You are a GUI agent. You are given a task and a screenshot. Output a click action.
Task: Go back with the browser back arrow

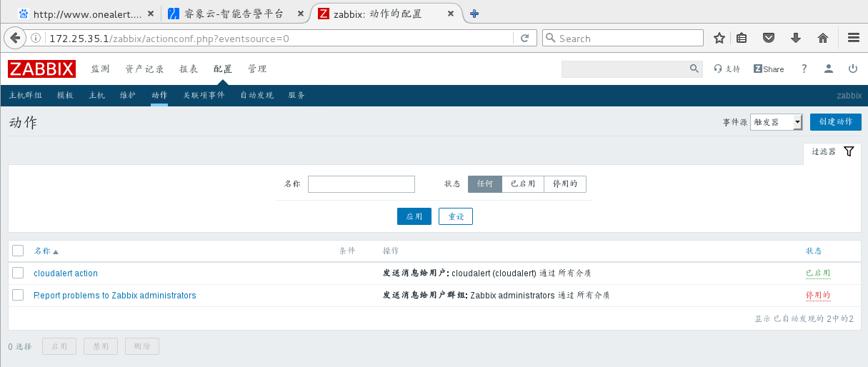coord(14,38)
